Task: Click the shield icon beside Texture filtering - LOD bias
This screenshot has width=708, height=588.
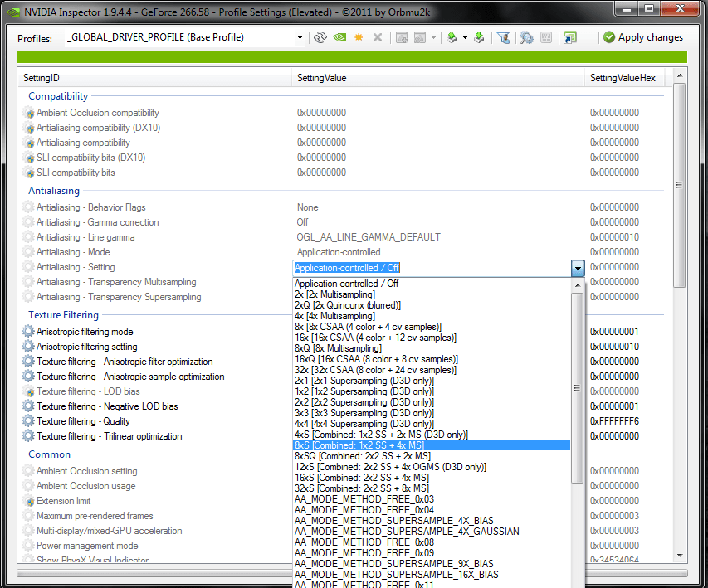Action: [29, 391]
